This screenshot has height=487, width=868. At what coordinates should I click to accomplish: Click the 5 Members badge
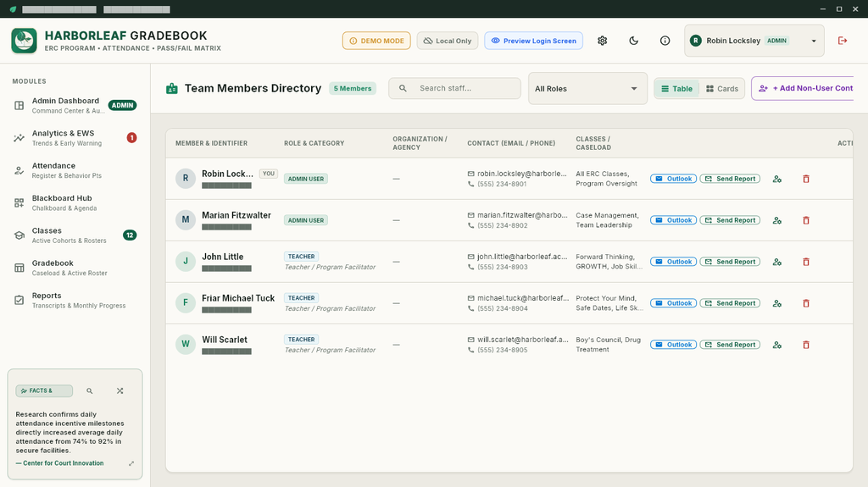(353, 89)
